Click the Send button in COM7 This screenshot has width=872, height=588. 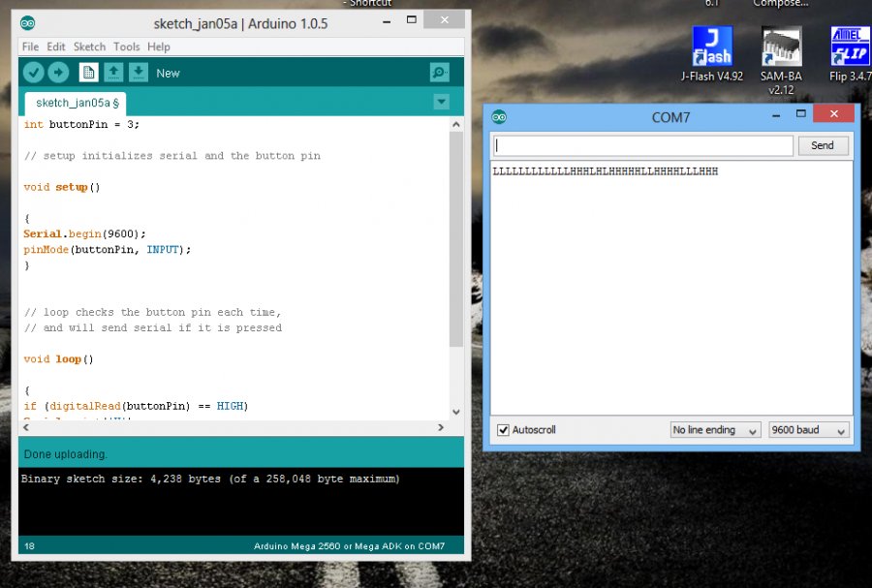[823, 145]
